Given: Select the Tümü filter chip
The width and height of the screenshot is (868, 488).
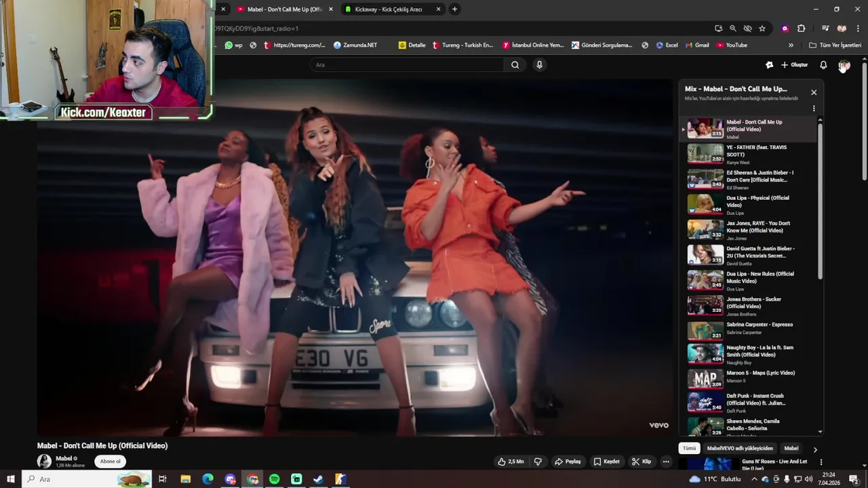Looking at the screenshot, I should (689, 449).
